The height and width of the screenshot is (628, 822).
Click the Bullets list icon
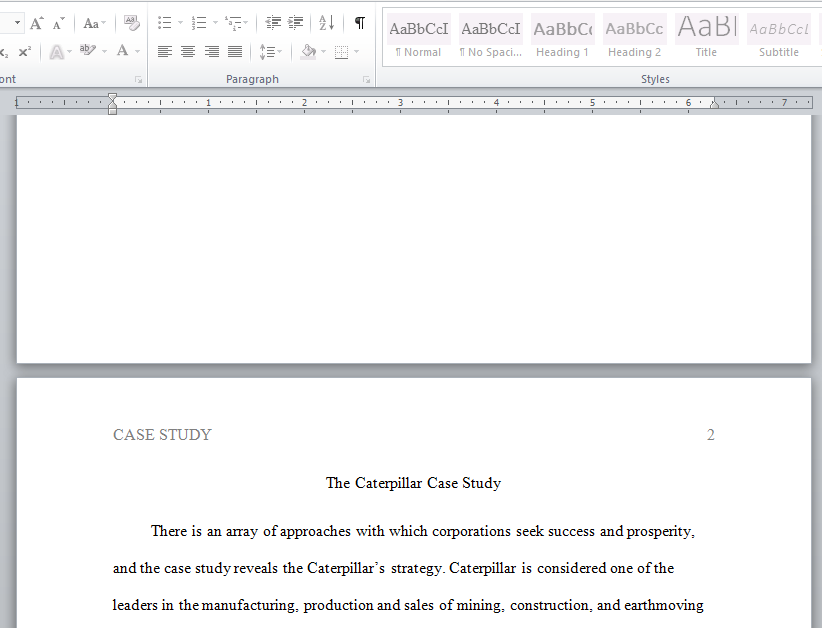[x=165, y=23]
